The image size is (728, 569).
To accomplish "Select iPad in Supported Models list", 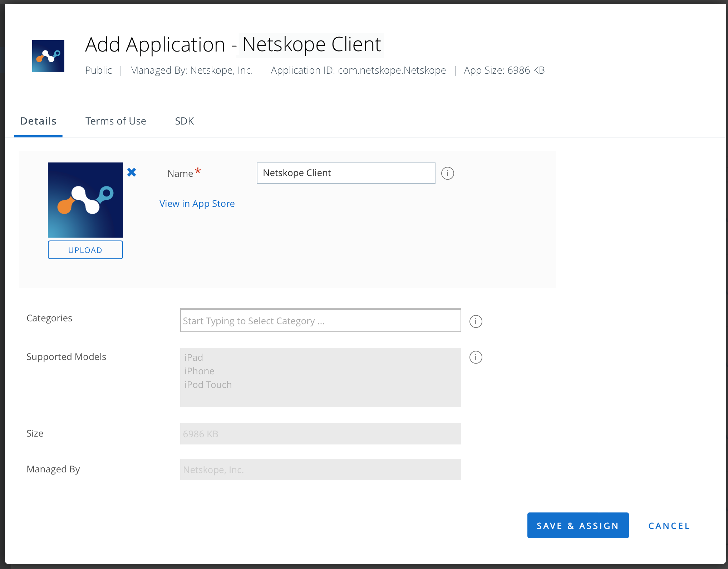I will pyautogui.click(x=194, y=358).
